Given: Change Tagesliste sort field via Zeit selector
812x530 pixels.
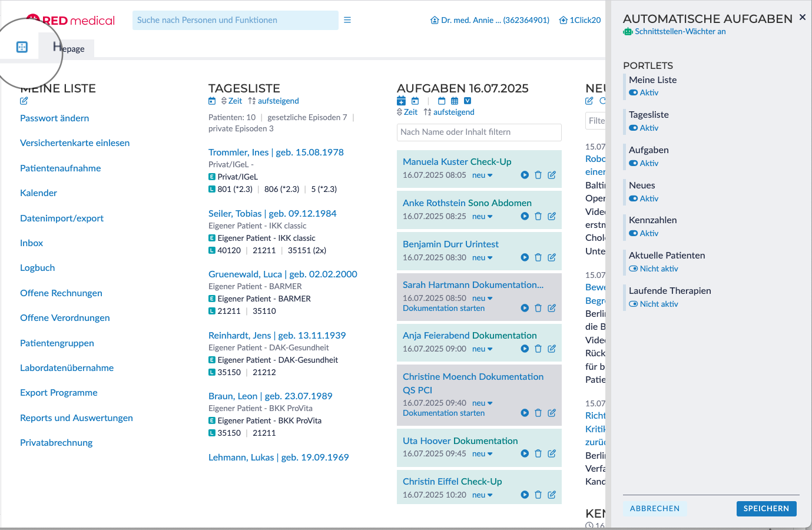Looking at the screenshot, I should 231,101.
